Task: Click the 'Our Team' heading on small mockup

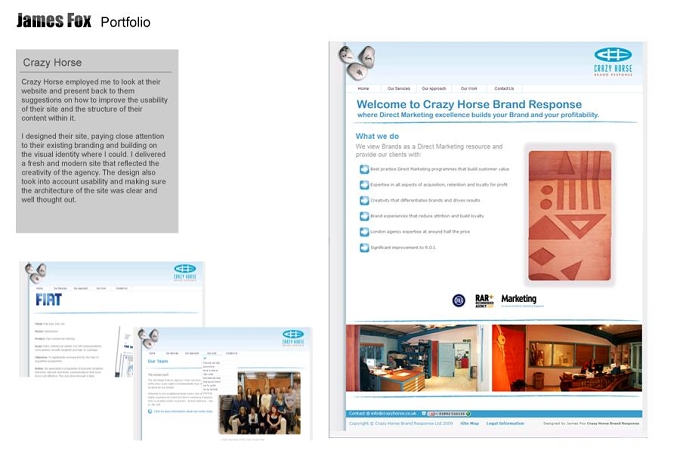Action: pos(157,361)
